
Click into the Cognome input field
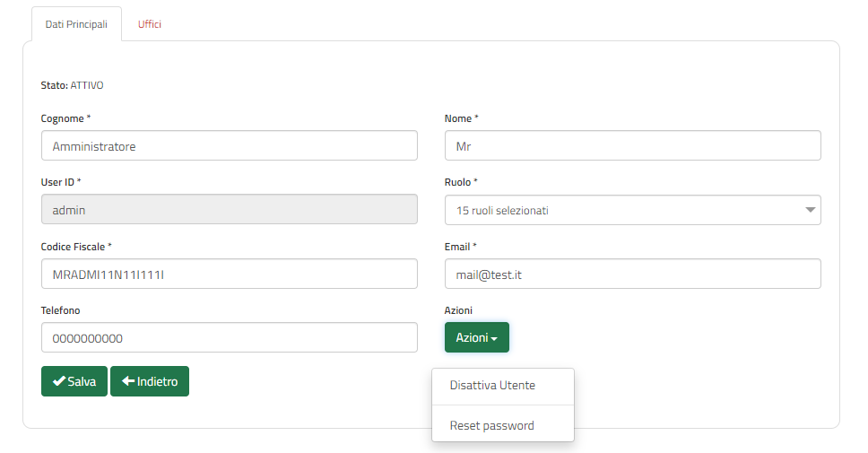[230, 145]
